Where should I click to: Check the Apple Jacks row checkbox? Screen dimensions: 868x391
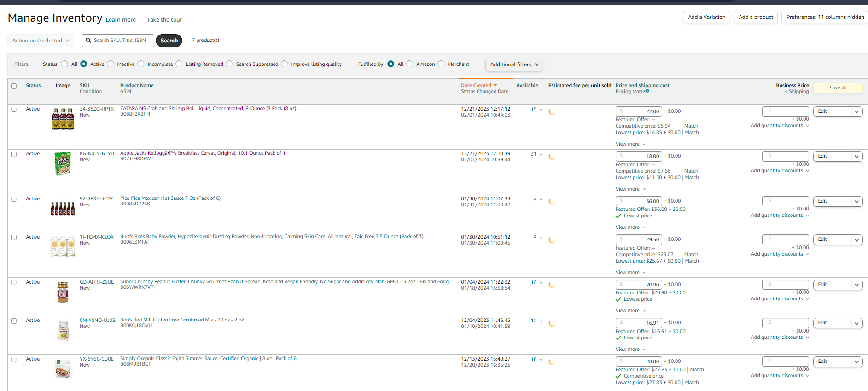tap(14, 154)
